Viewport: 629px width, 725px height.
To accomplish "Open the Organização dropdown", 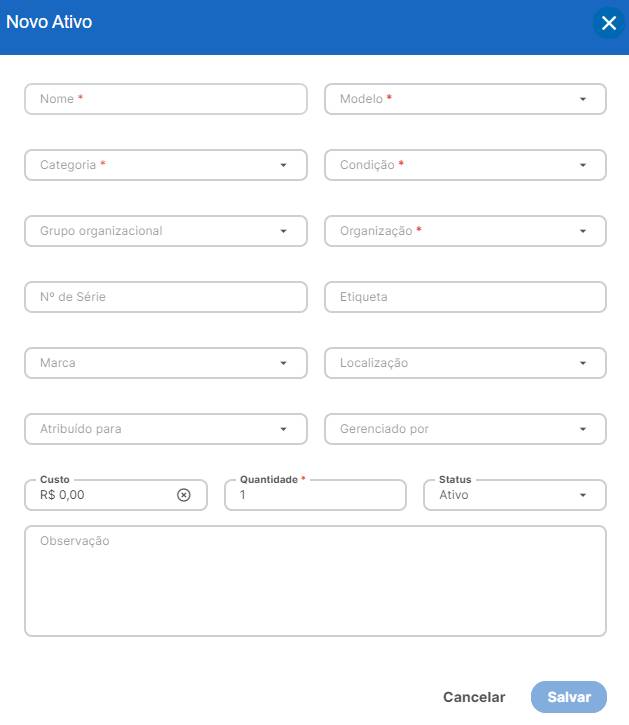I will click(x=465, y=231).
